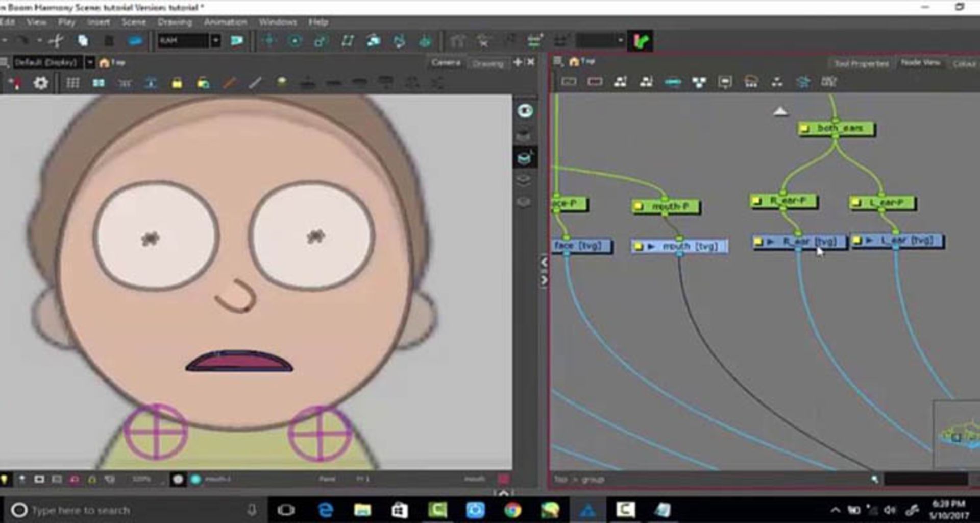This screenshot has height=523, width=980.
Task: Click the eye render icon beside Camera view
Action: point(525,111)
